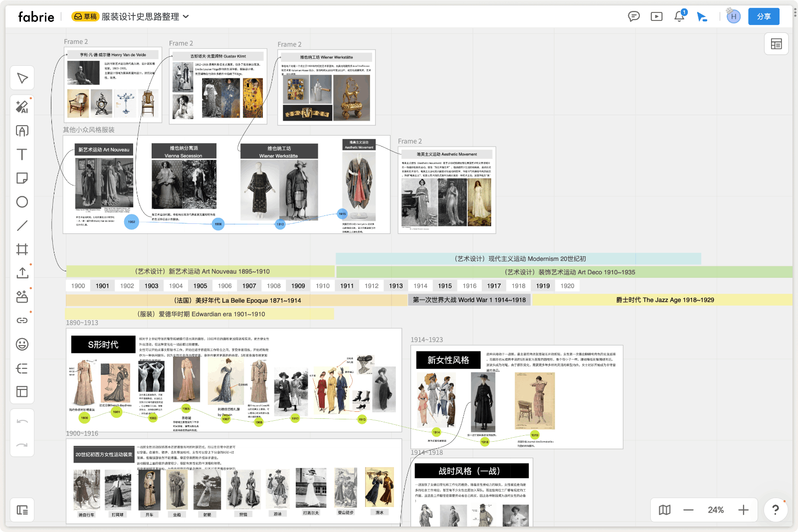Toggle the minimap view
The height and width of the screenshot is (532, 798).
point(664,510)
